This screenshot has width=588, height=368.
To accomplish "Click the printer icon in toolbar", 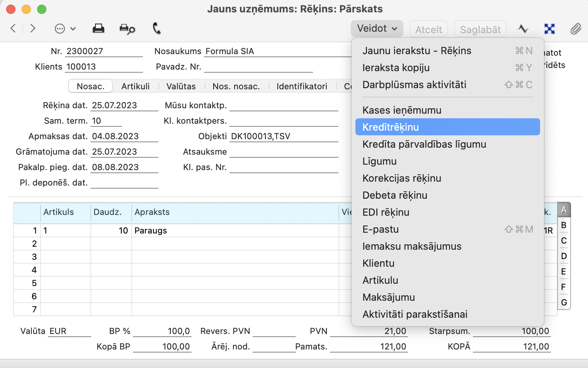I will tap(99, 29).
